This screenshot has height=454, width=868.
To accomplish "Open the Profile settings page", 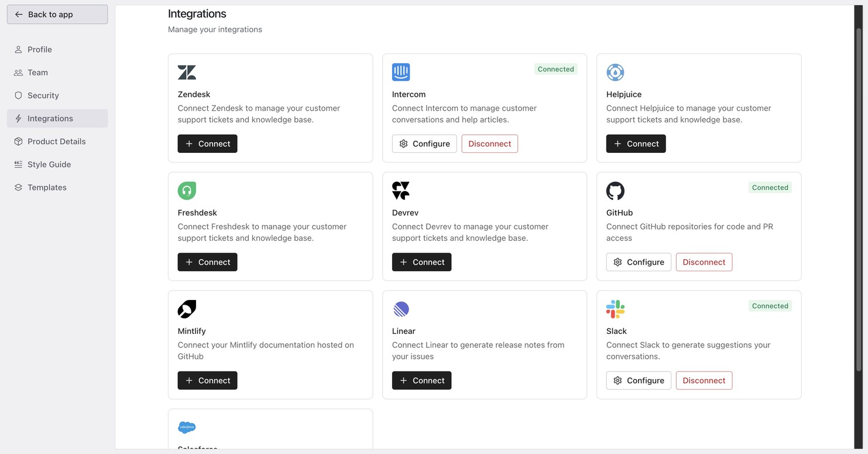I will click(57, 50).
